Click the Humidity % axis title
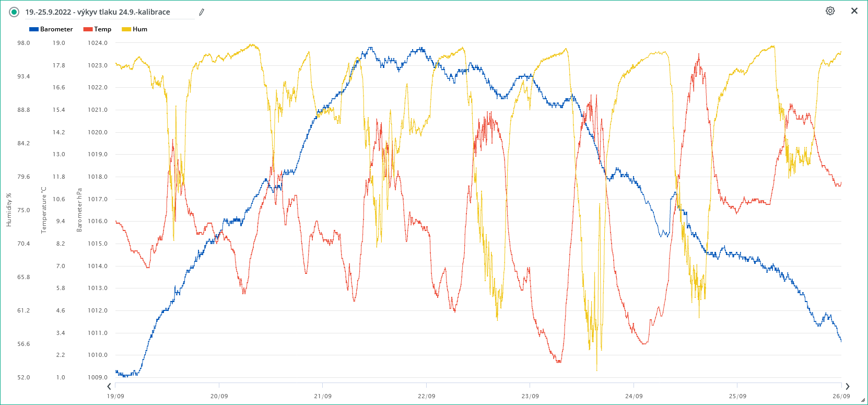This screenshot has height=405, width=868. click(8, 210)
